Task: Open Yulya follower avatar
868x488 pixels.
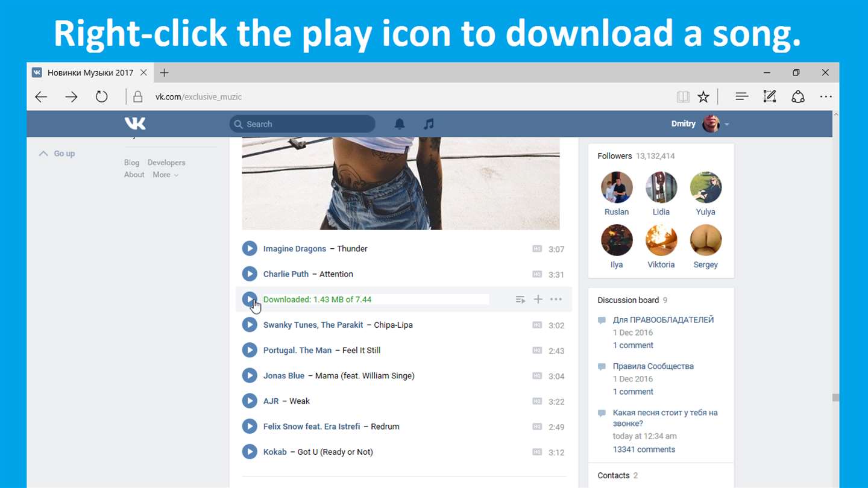Action: pos(706,187)
